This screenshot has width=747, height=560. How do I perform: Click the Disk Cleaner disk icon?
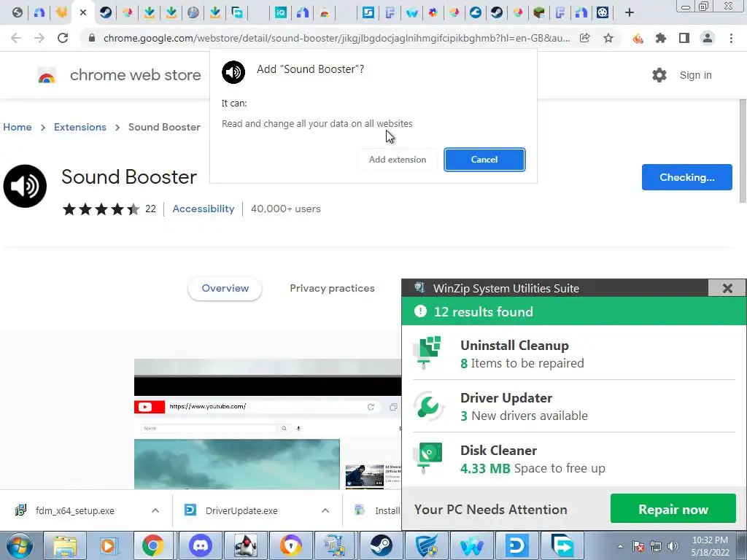pos(428,458)
